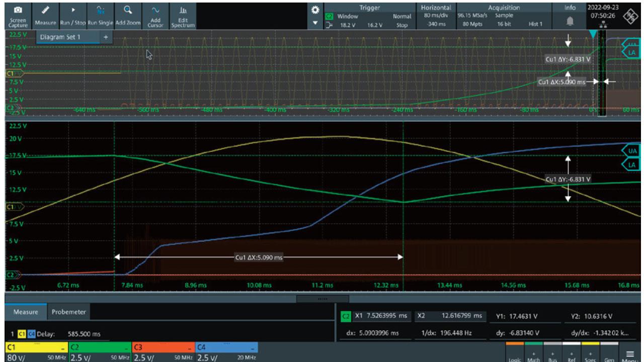Add a Ref waveform
Image resolution: width=644 pixels, height=362 pixels.
(571, 351)
